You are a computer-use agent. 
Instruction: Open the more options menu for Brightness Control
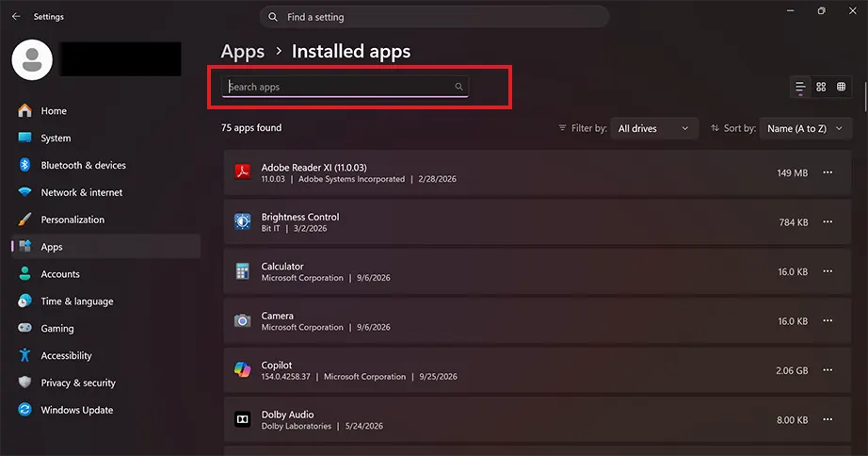tap(827, 221)
